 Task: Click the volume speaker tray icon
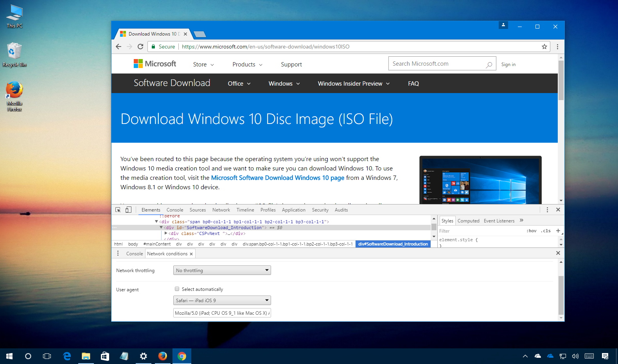click(575, 356)
